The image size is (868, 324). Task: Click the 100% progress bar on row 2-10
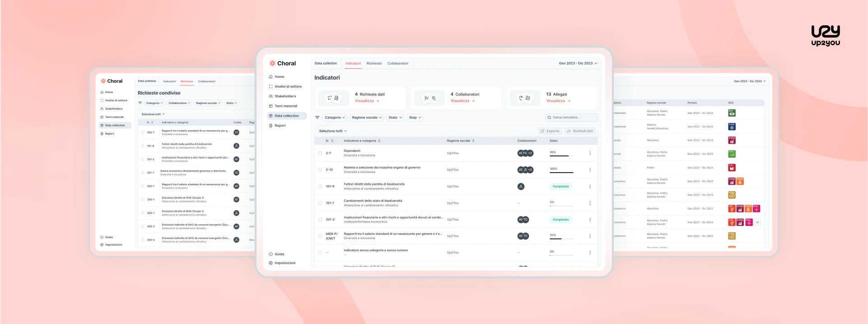click(x=562, y=172)
